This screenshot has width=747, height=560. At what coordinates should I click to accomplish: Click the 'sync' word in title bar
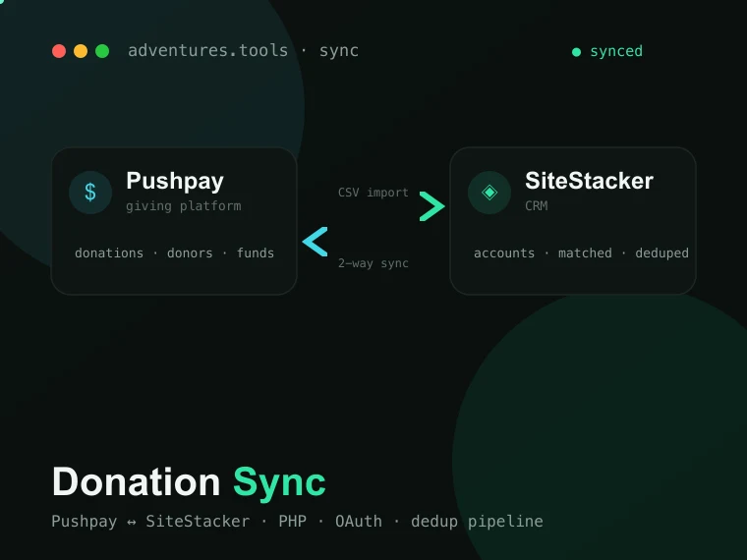[x=339, y=51]
